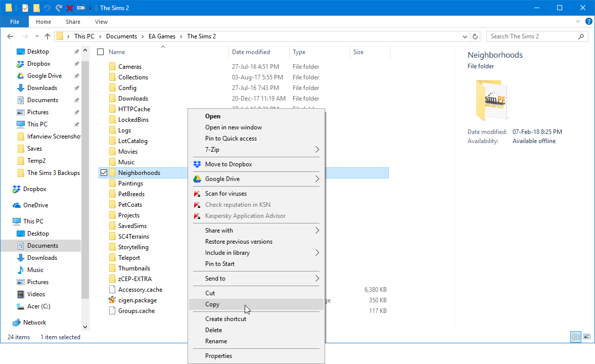
Task: Click the Rename icon in title bar
Action: 80,8
